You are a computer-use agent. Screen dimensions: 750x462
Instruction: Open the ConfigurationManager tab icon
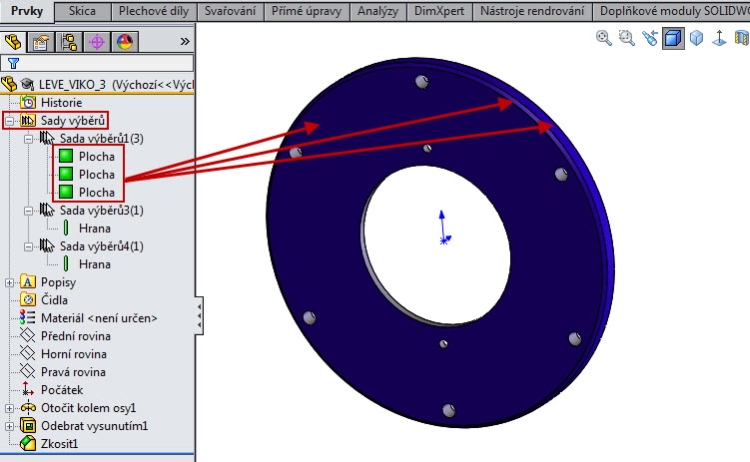point(70,42)
